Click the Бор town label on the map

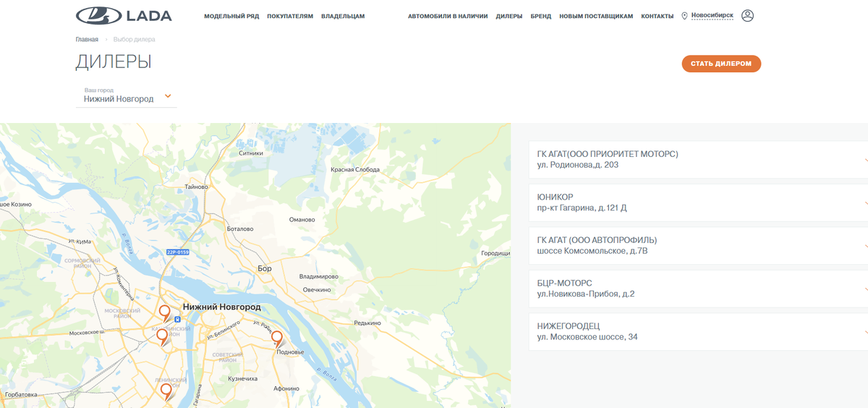point(265,268)
